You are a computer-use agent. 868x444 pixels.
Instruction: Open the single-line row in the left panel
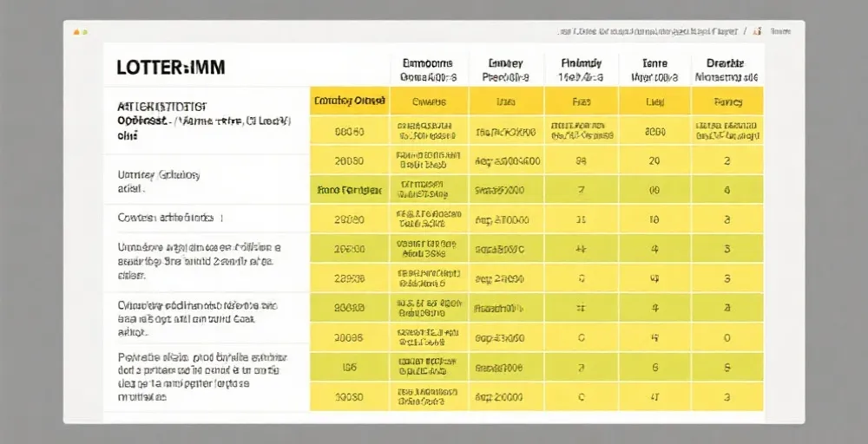(x=206, y=218)
